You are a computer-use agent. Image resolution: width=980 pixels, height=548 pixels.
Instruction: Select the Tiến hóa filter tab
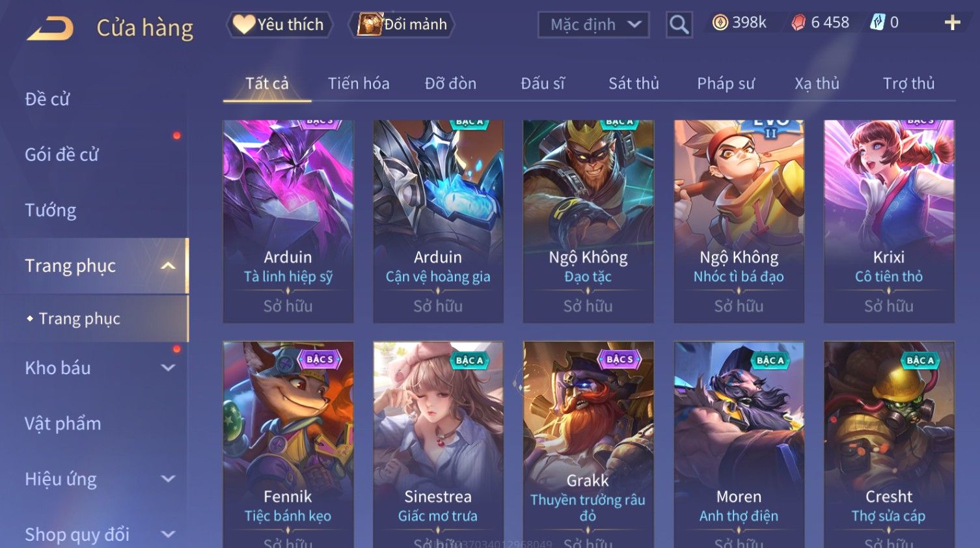[359, 83]
